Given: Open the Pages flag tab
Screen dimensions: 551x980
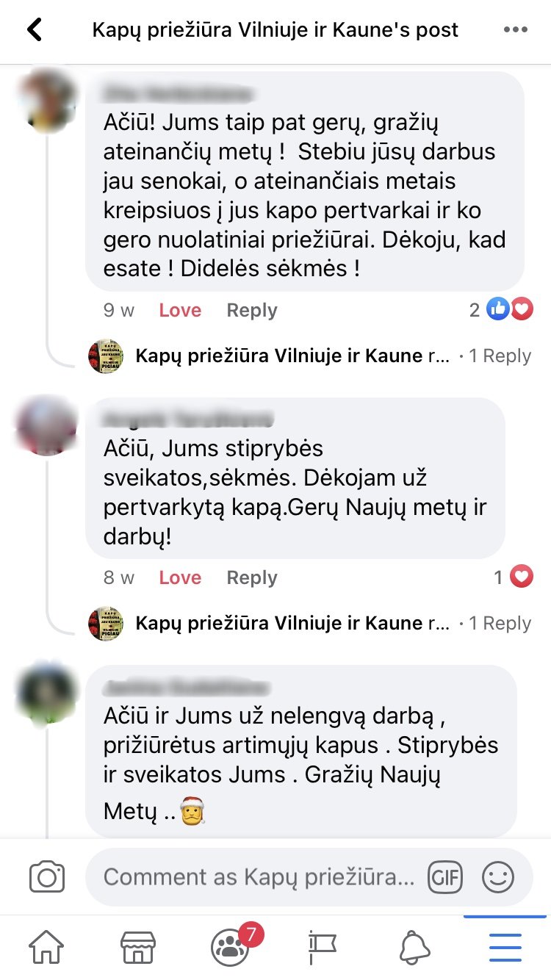Looking at the screenshot, I should pyautogui.click(x=322, y=948).
